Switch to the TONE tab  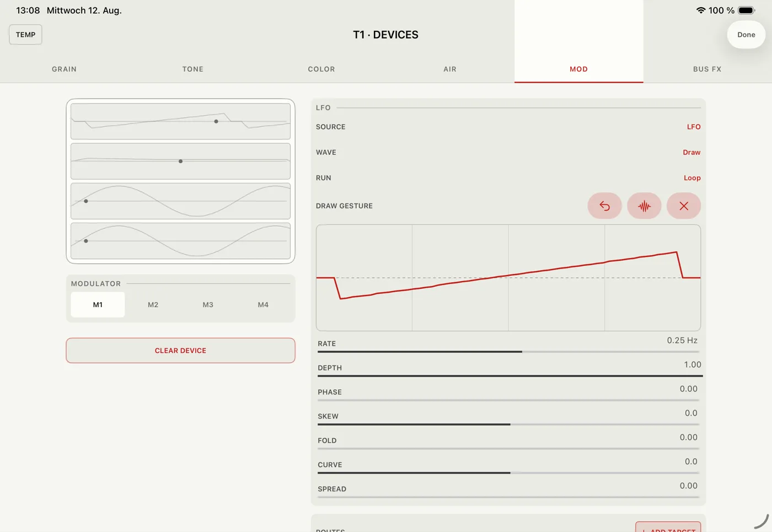tap(193, 69)
